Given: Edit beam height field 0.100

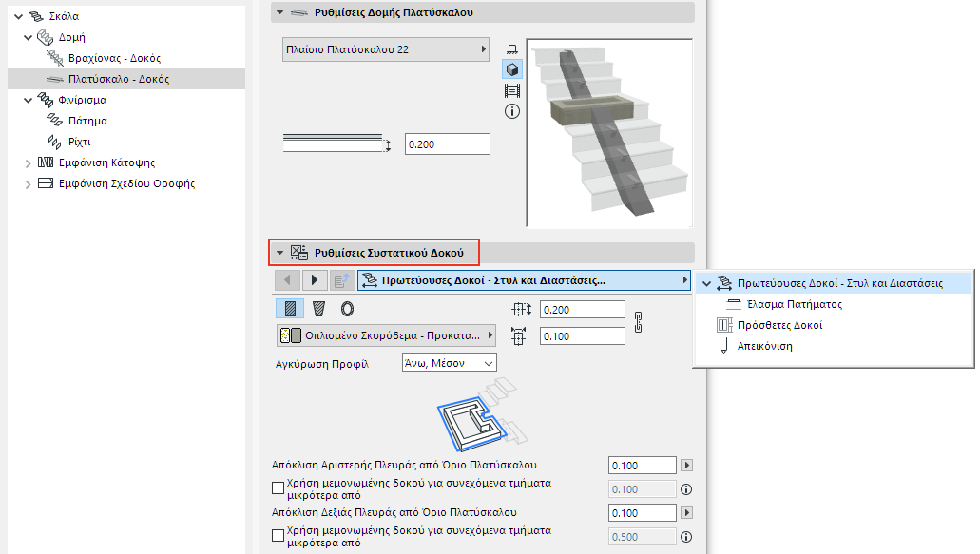Looking at the screenshot, I should [x=583, y=336].
